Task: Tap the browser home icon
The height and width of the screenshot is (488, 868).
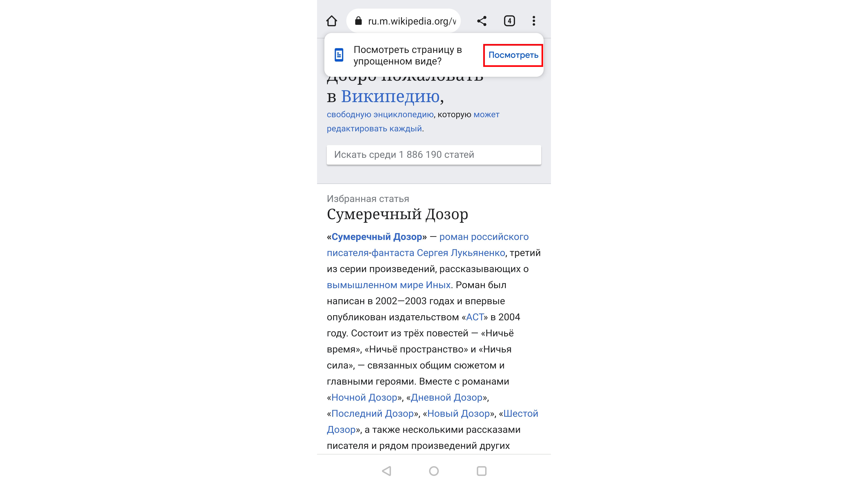Action: pyautogui.click(x=332, y=21)
